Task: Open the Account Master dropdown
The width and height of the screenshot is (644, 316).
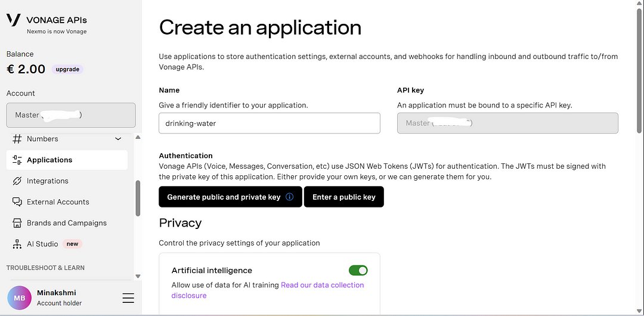Action: coord(71,115)
